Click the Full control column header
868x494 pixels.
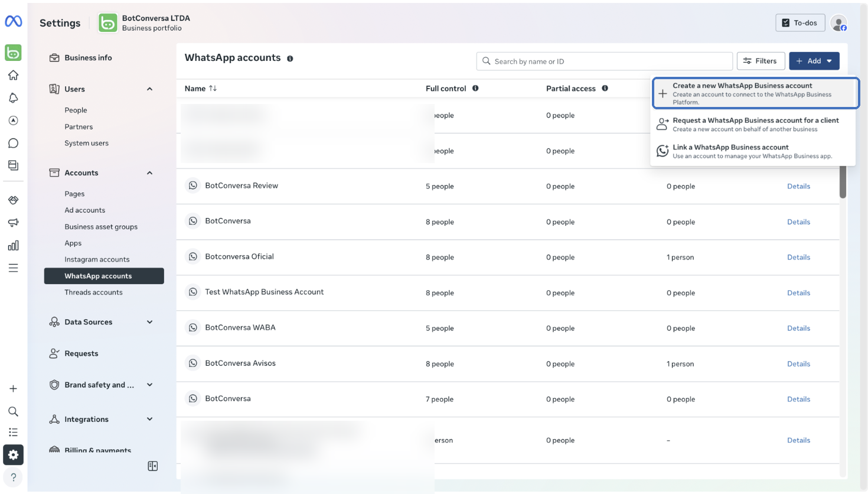(x=446, y=89)
